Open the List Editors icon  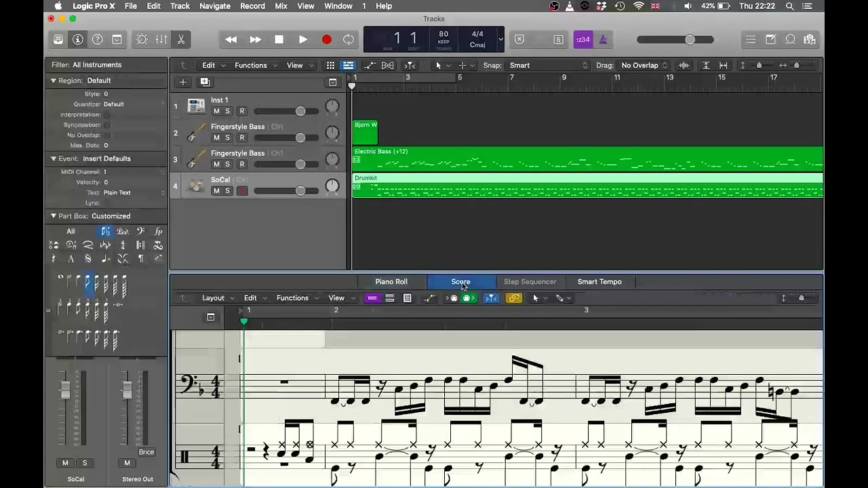point(751,39)
